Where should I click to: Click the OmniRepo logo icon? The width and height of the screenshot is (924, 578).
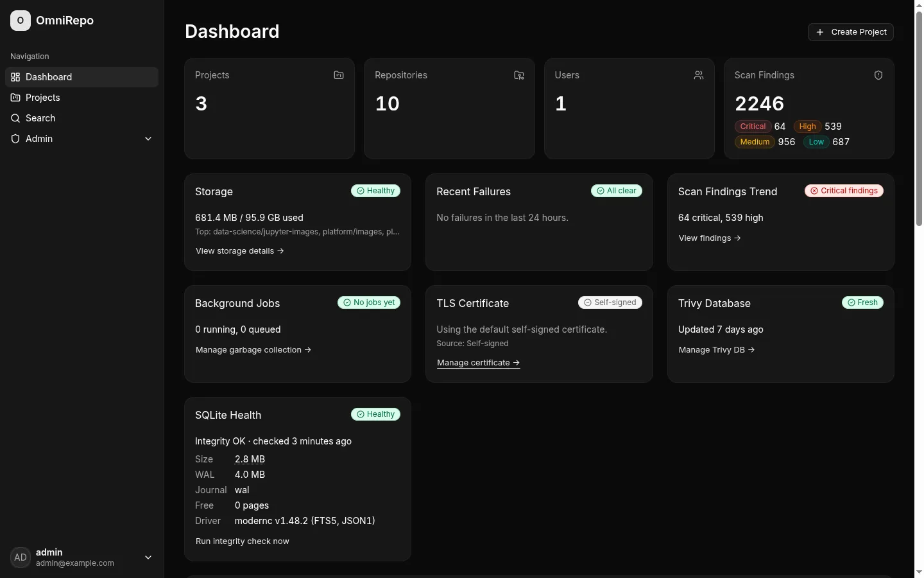click(21, 21)
